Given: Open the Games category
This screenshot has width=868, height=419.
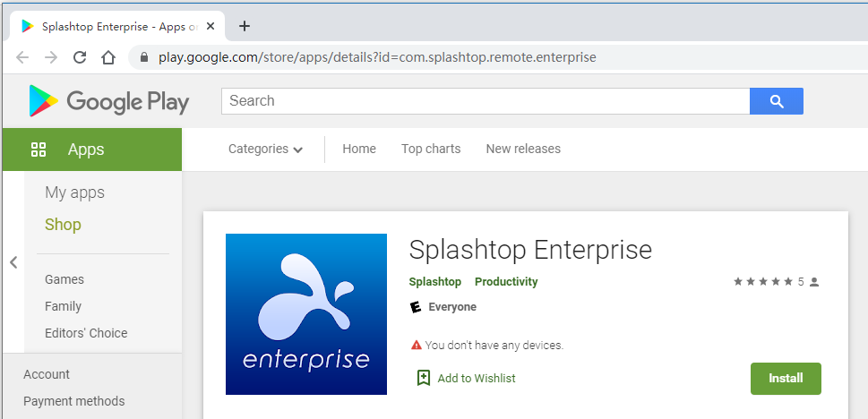Looking at the screenshot, I should (64, 279).
